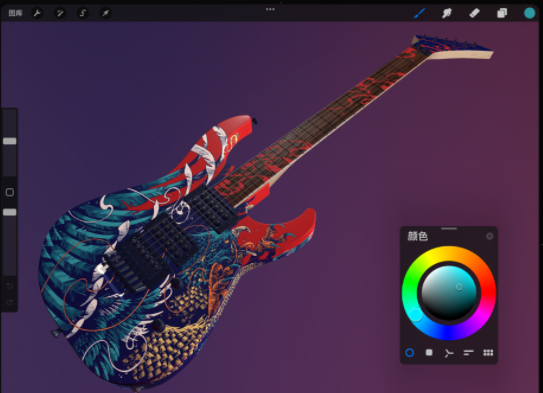543x393 pixels.
Task: Click the brush size slider handle
Action: click(10, 141)
